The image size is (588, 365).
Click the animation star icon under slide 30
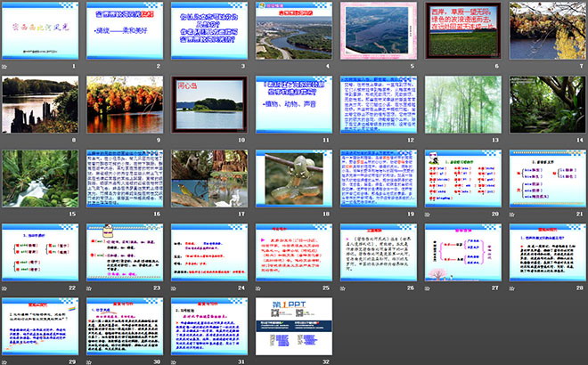click(90, 361)
